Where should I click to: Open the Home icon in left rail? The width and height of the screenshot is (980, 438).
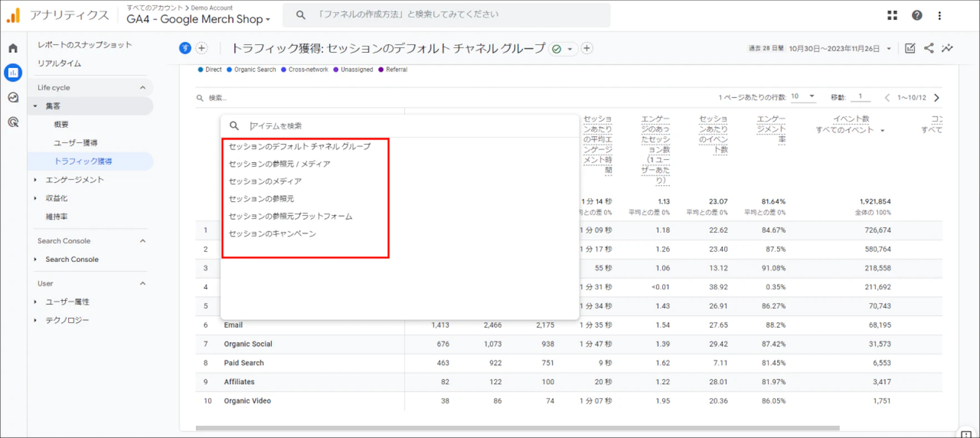(x=13, y=48)
